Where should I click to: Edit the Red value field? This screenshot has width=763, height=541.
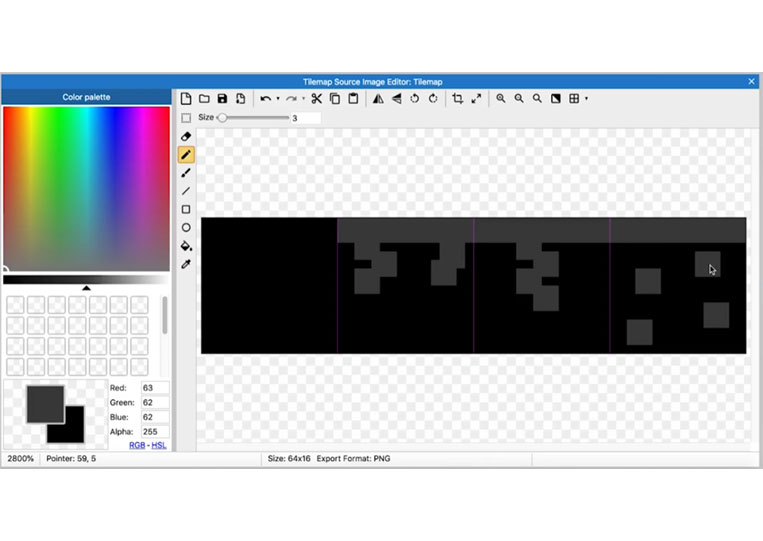coord(155,388)
